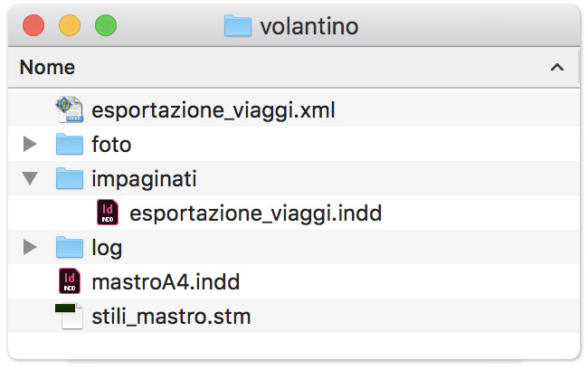Click the mastroA4.indd InDesign icon
Screen dimensions: 588x370
tap(70, 282)
